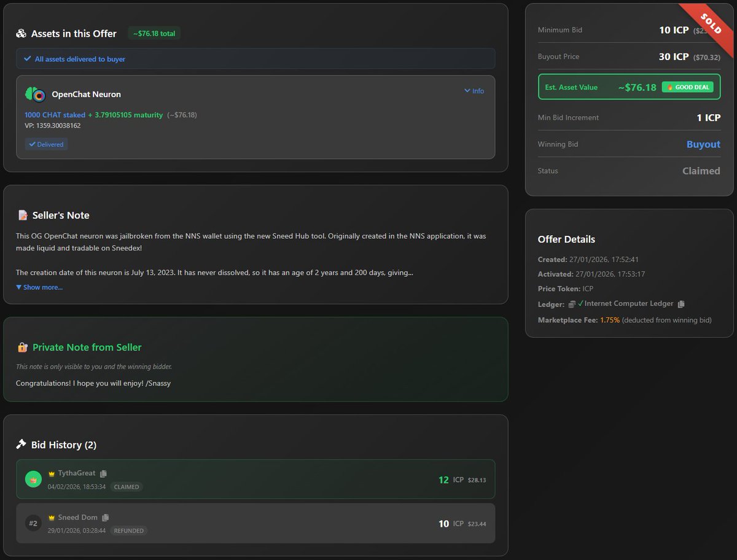Open TythaGreat bidder profile link

(x=77, y=473)
